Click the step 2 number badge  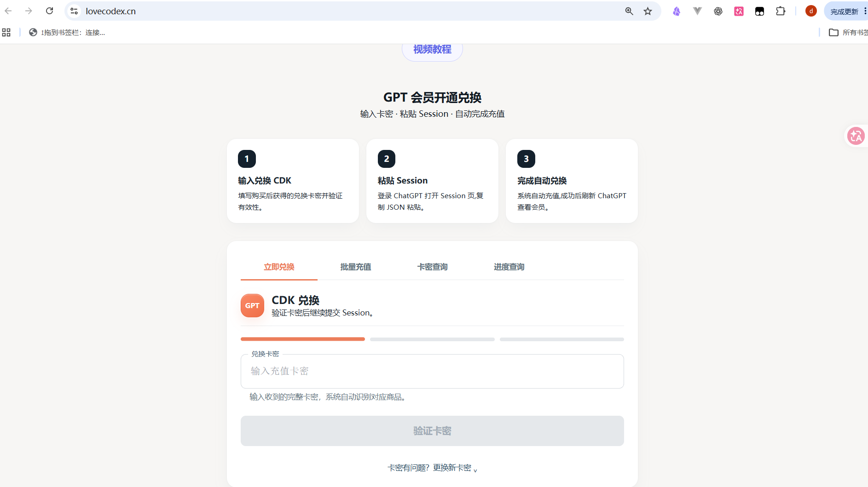click(x=387, y=159)
